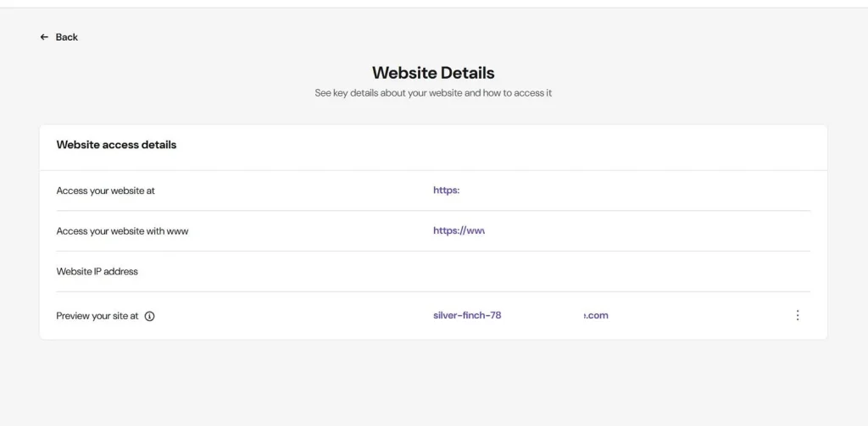Select the 'Website IP address' label
Screen dimensions: 868x426
click(97, 272)
